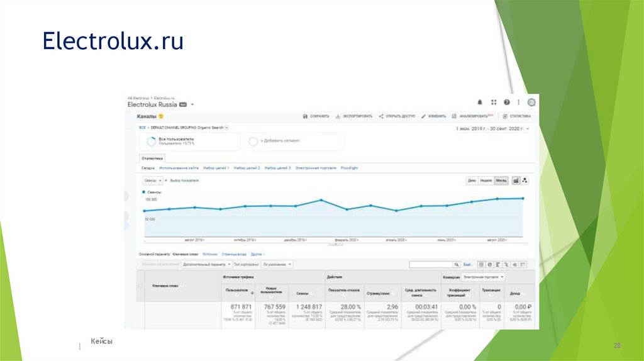Open the Статистика insights button in the toolbar
This screenshot has width=644, height=361.
[517, 116]
